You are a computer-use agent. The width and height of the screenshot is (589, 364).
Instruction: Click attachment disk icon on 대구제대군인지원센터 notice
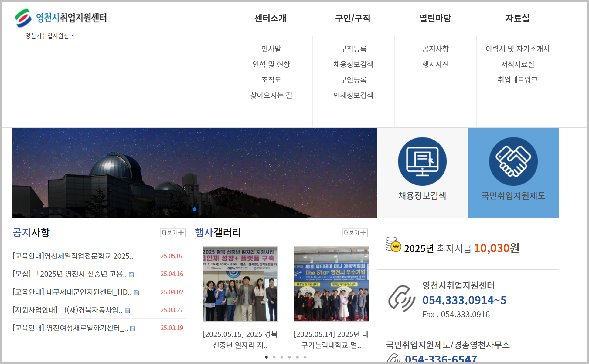click(x=136, y=293)
